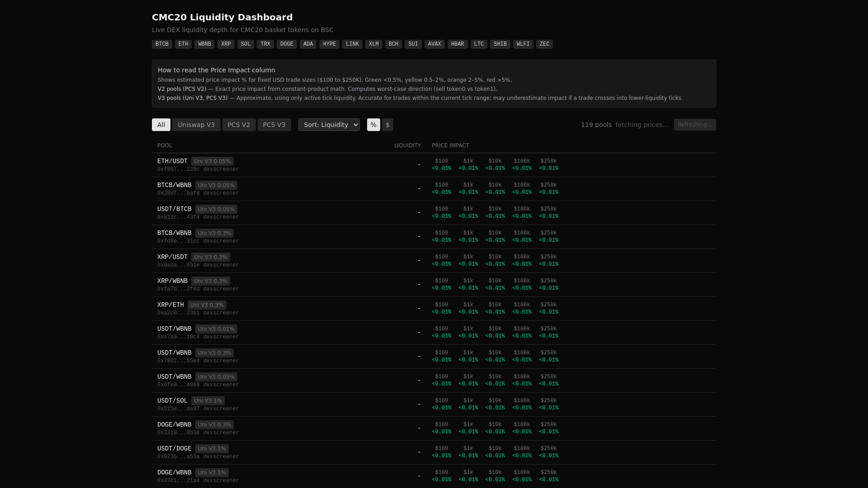Click the DOGE token tag
The height and width of the screenshot is (488, 868).
287,44
